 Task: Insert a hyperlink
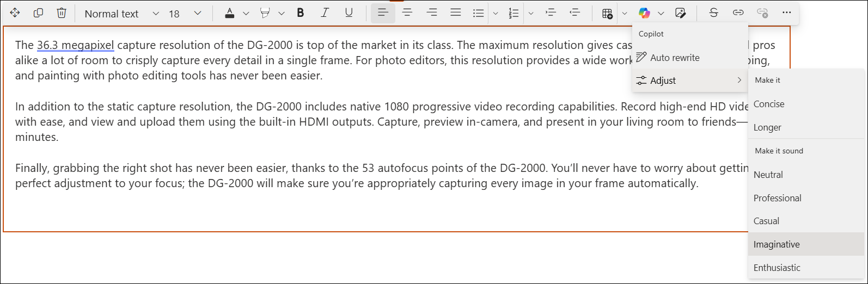(x=738, y=13)
